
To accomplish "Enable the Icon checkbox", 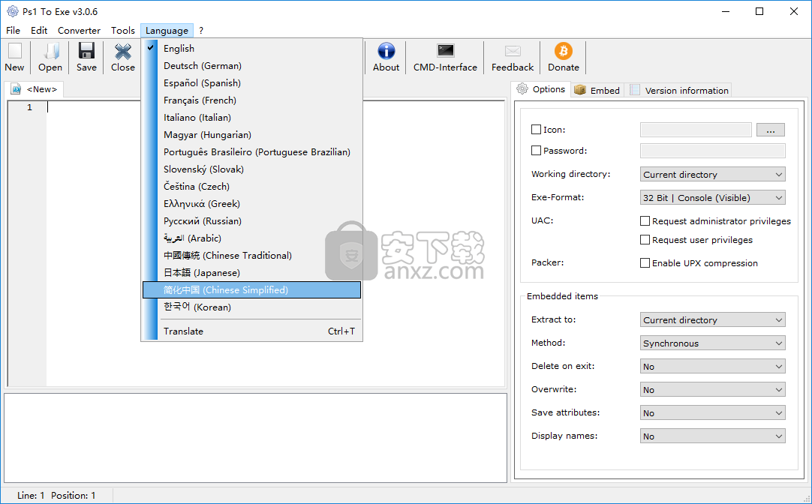I will click(x=536, y=129).
